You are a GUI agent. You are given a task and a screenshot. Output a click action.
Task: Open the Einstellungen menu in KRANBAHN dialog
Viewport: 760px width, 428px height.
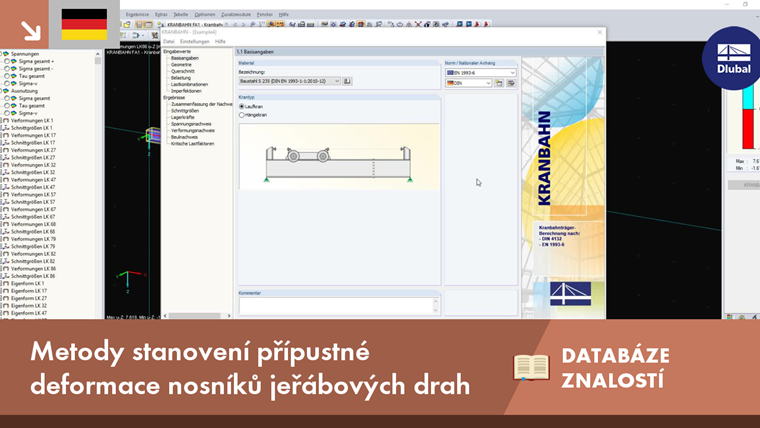pos(195,42)
